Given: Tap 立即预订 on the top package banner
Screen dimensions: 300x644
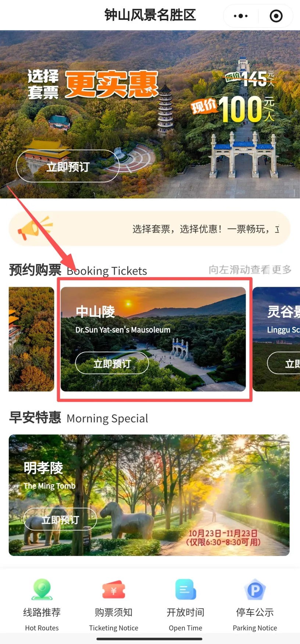Looking at the screenshot, I should click(x=68, y=166).
